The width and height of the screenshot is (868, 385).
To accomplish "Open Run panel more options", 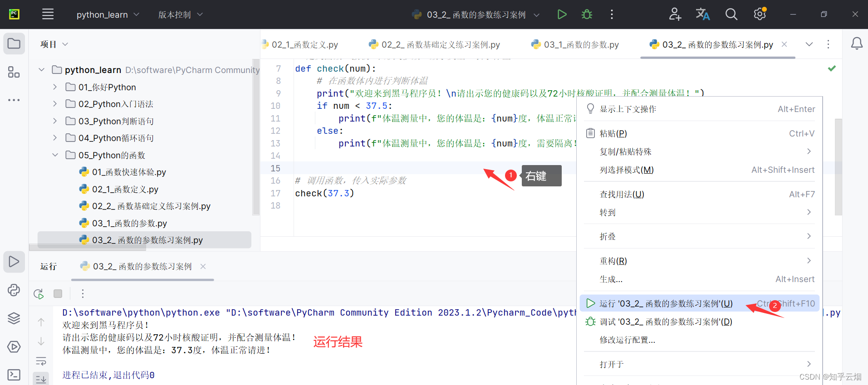I will [83, 294].
